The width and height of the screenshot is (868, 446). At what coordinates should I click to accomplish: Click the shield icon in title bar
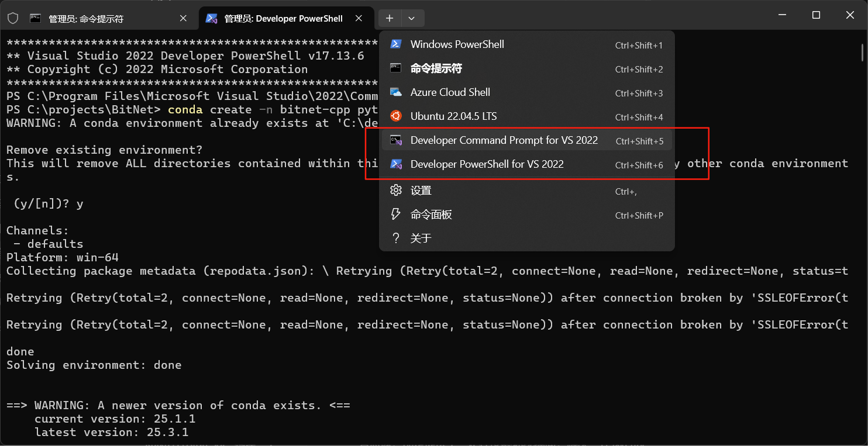click(x=13, y=18)
